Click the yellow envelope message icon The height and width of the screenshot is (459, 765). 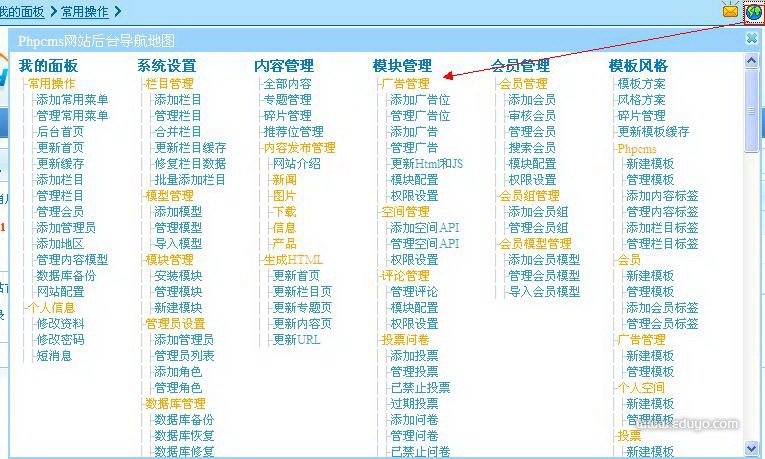click(730, 11)
